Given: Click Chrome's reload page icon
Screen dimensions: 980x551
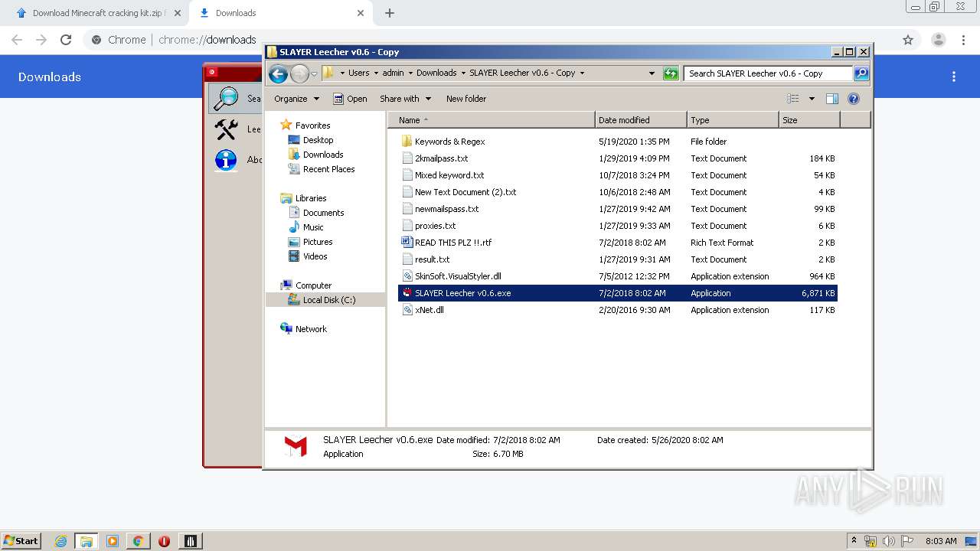Looking at the screenshot, I should pos(66,40).
